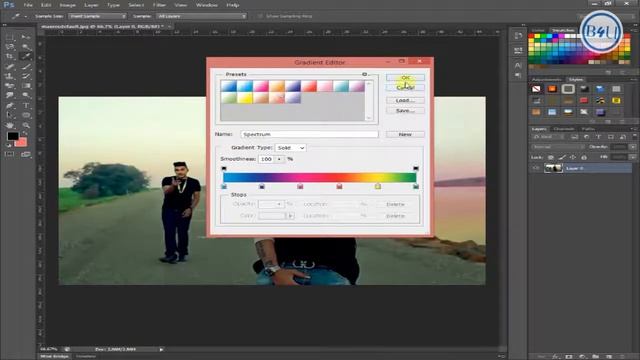The image size is (640, 360).
Task: Select the Eraser tool
Action: 10,86
